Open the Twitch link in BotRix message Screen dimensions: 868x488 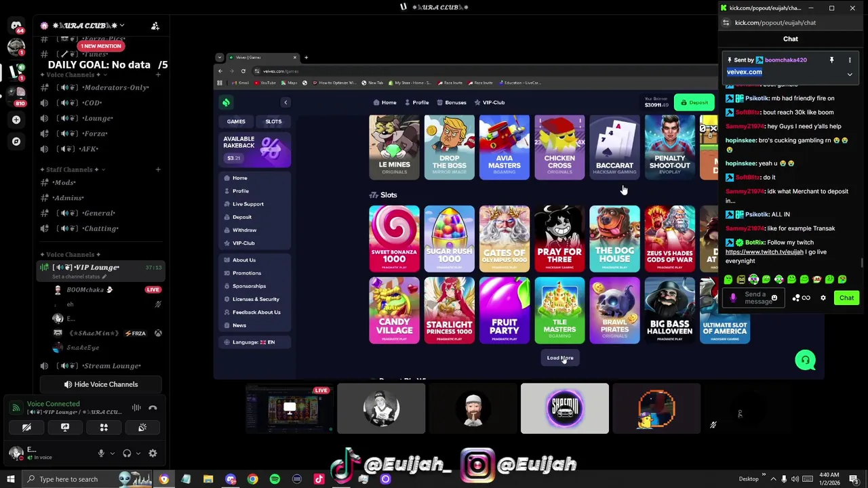(x=764, y=252)
